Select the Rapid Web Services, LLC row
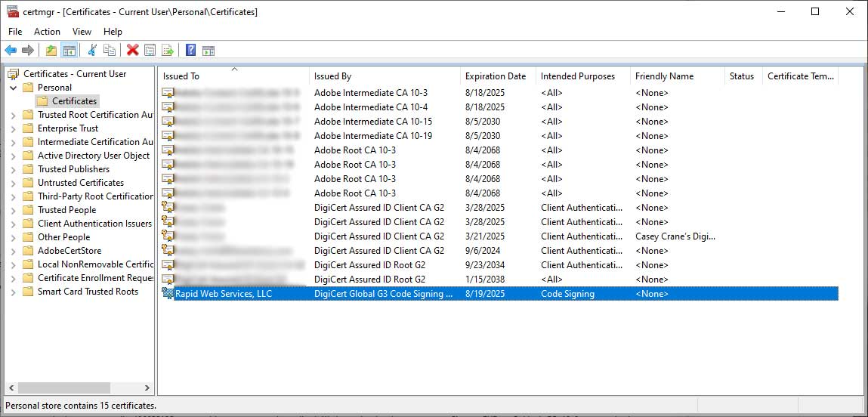Screen dimensions: 868x417 coord(499,294)
